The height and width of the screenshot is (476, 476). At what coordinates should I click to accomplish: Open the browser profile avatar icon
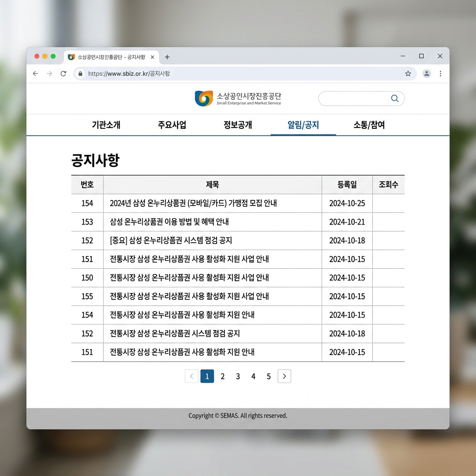click(x=427, y=73)
